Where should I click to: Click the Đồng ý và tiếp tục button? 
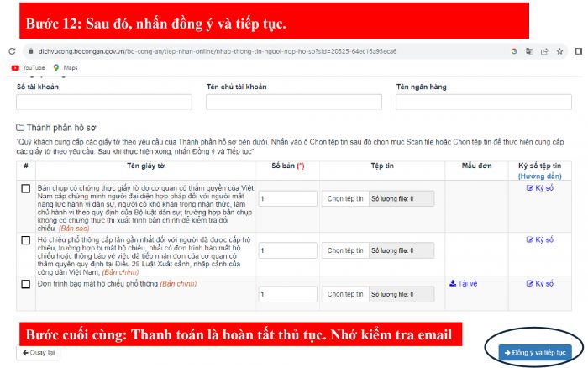pyautogui.click(x=535, y=353)
